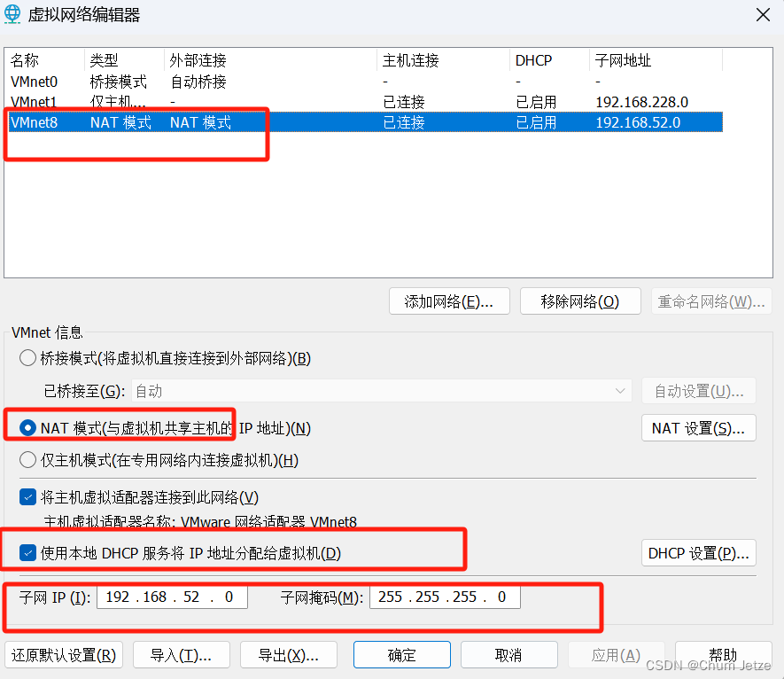Select the NAT 模式 radio button

[x=27, y=428]
